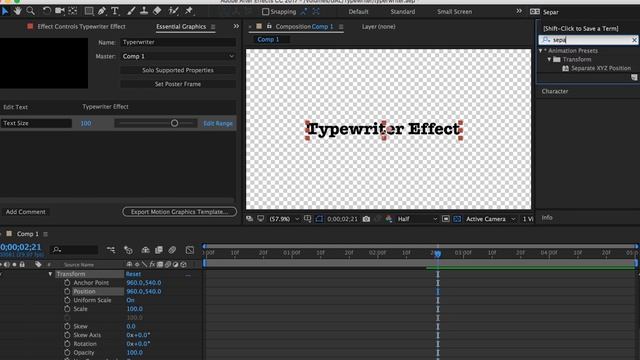Collapse Animation Presets tree in effects panel
This screenshot has width=640, height=360.
point(541,51)
